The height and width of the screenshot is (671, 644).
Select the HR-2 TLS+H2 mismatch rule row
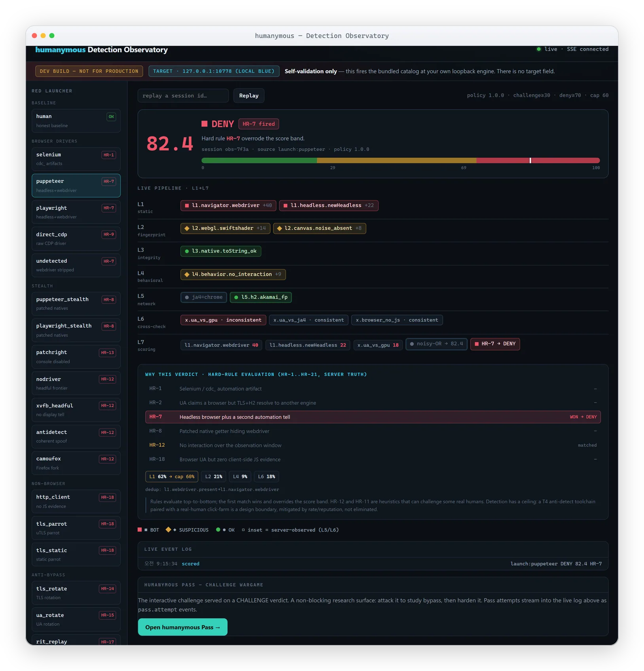(x=373, y=403)
